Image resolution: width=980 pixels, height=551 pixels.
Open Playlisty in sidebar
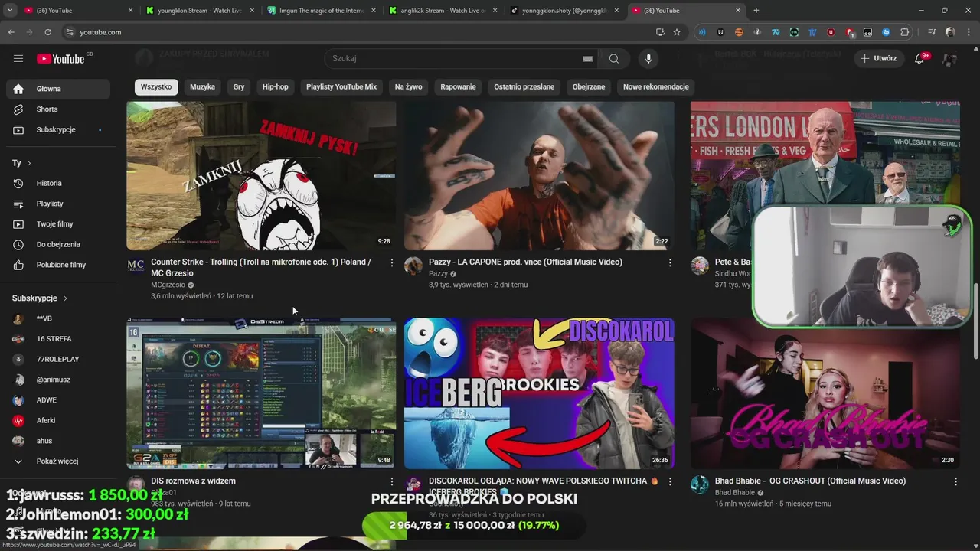pyautogui.click(x=58, y=204)
